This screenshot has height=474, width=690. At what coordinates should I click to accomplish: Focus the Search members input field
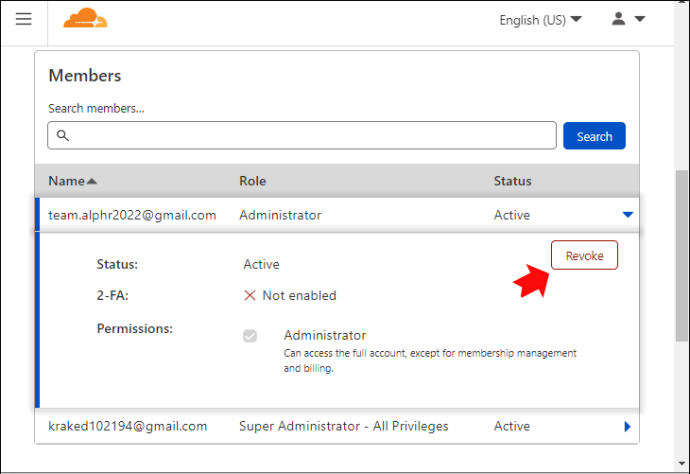pyautogui.click(x=302, y=136)
